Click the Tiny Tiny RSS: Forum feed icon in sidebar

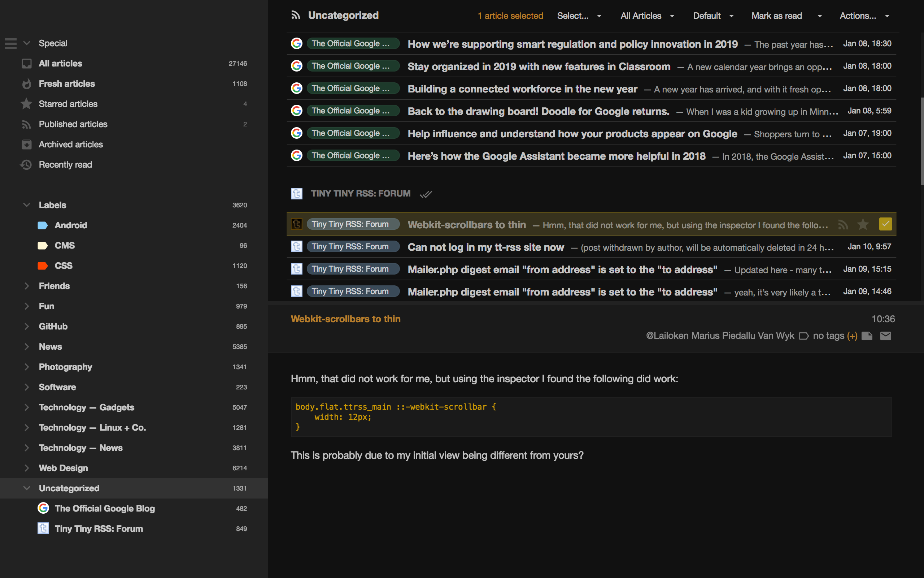[x=43, y=529]
